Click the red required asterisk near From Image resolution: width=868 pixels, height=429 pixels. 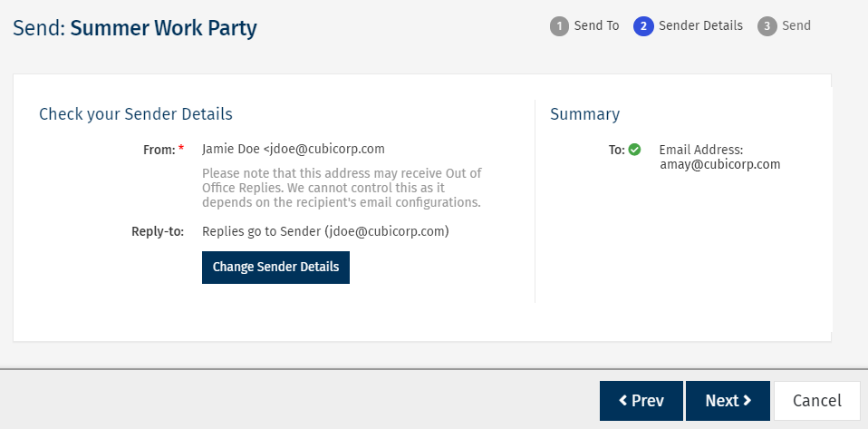pyautogui.click(x=181, y=150)
